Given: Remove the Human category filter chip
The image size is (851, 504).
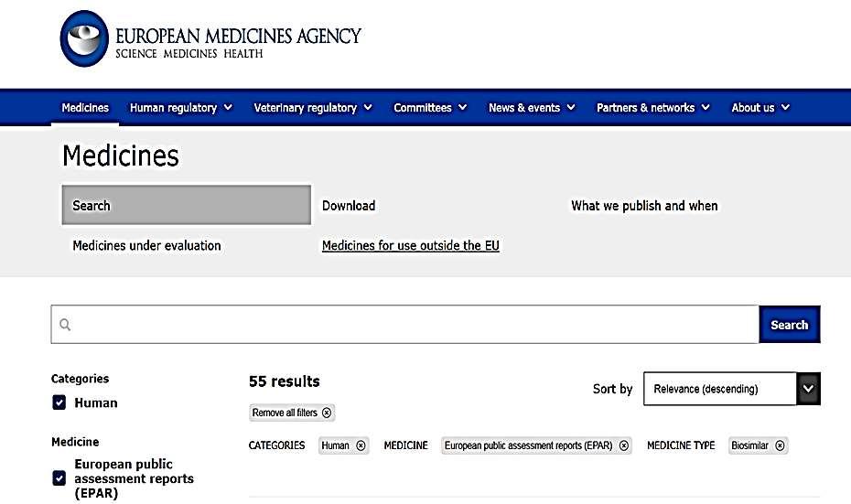Looking at the screenshot, I should pyautogui.click(x=361, y=445).
